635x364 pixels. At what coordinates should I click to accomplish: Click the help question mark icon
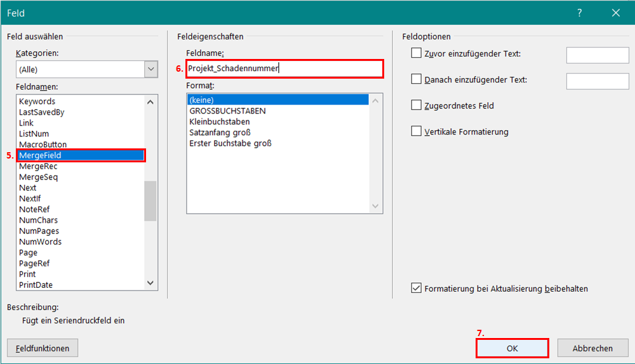point(579,13)
